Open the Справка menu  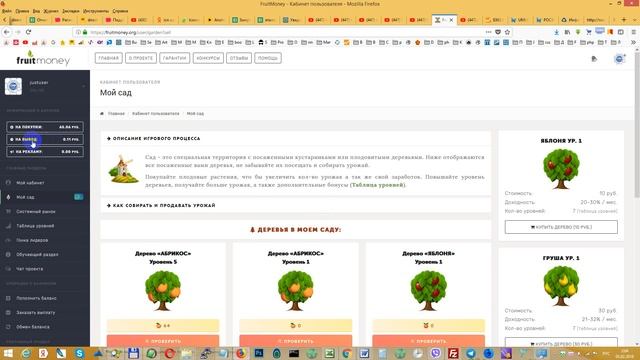point(120,11)
